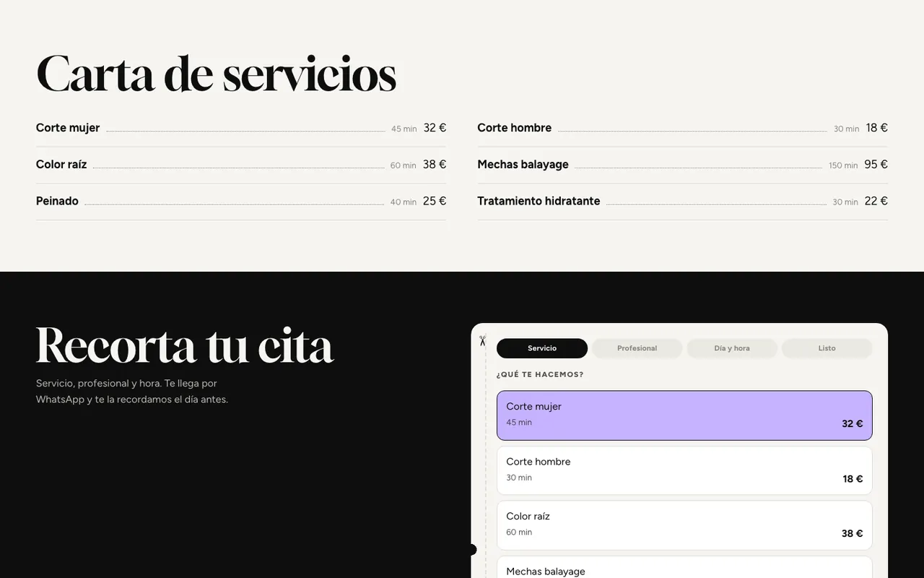Screen dimensions: 924x578
Task: Click Mechas balayage in the services list
Action: (x=523, y=165)
